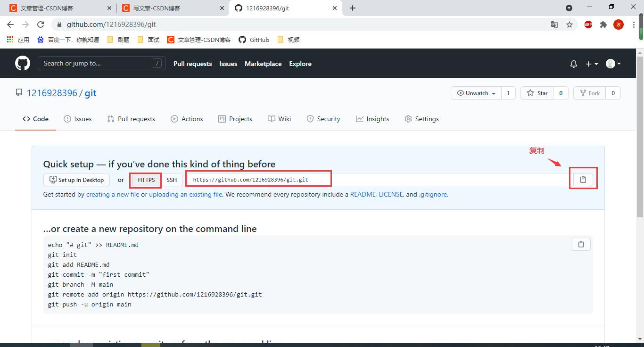Open the Baidu bookmark

click(68, 40)
